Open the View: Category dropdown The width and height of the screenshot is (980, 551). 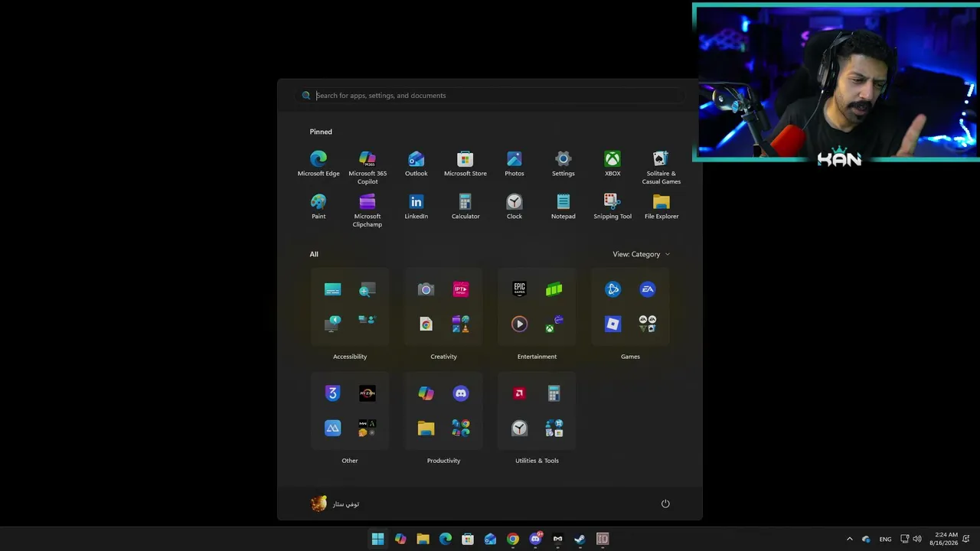pyautogui.click(x=641, y=254)
